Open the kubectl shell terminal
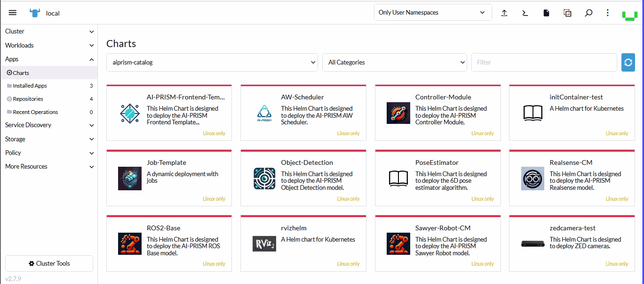This screenshot has height=284, width=644. point(525,13)
